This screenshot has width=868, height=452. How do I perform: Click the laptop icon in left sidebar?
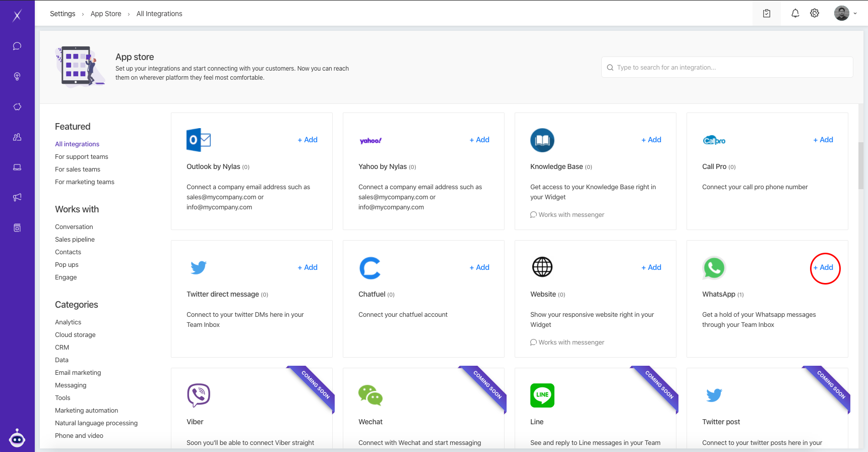click(x=17, y=167)
